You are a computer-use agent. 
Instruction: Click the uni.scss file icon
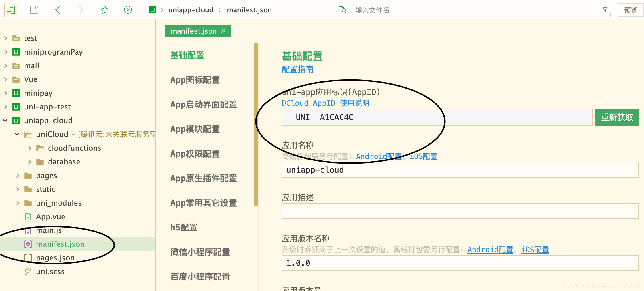coord(28,272)
